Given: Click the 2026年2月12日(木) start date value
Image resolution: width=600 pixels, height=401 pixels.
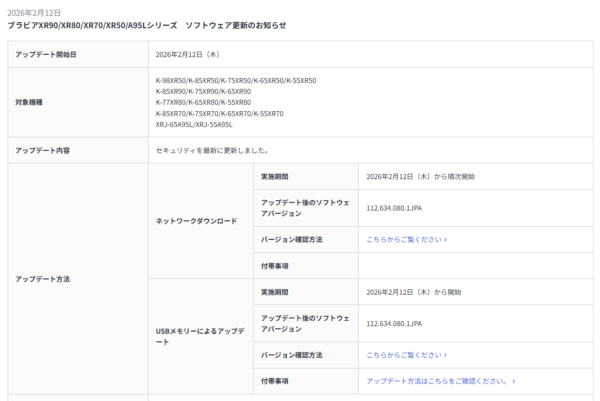Looking at the screenshot, I should 188,54.
